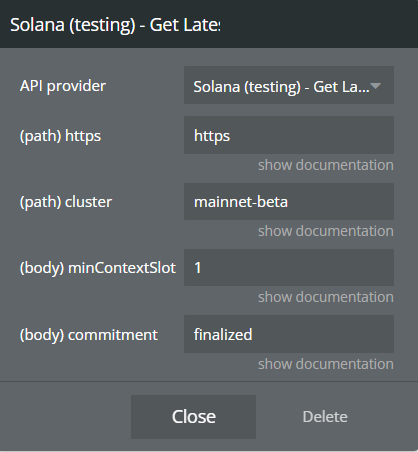418x452 pixels.
Task: Show documentation for the cluster parameter
Action: click(x=326, y=231)
